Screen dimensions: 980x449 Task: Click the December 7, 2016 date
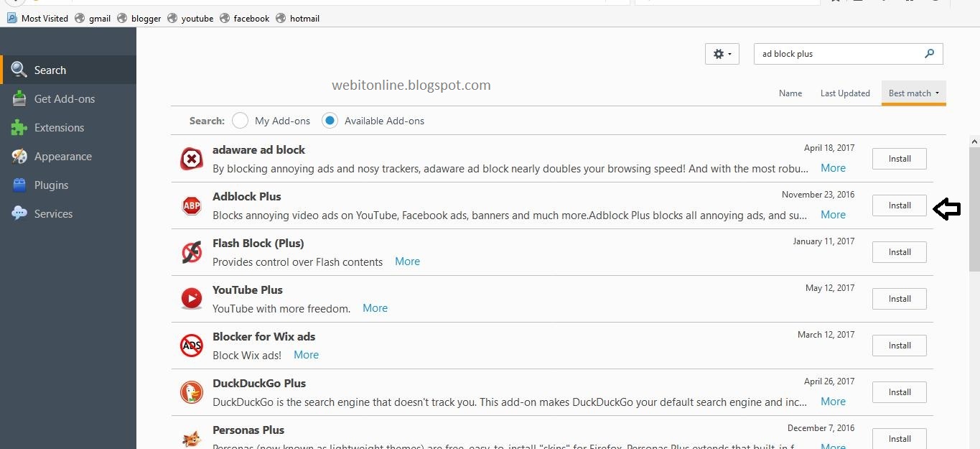tap(821, 428)
